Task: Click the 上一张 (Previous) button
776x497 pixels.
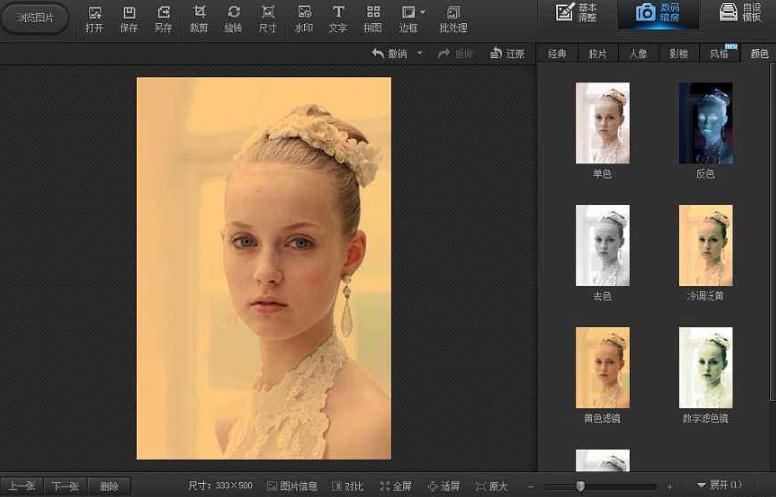Action: 22,486
